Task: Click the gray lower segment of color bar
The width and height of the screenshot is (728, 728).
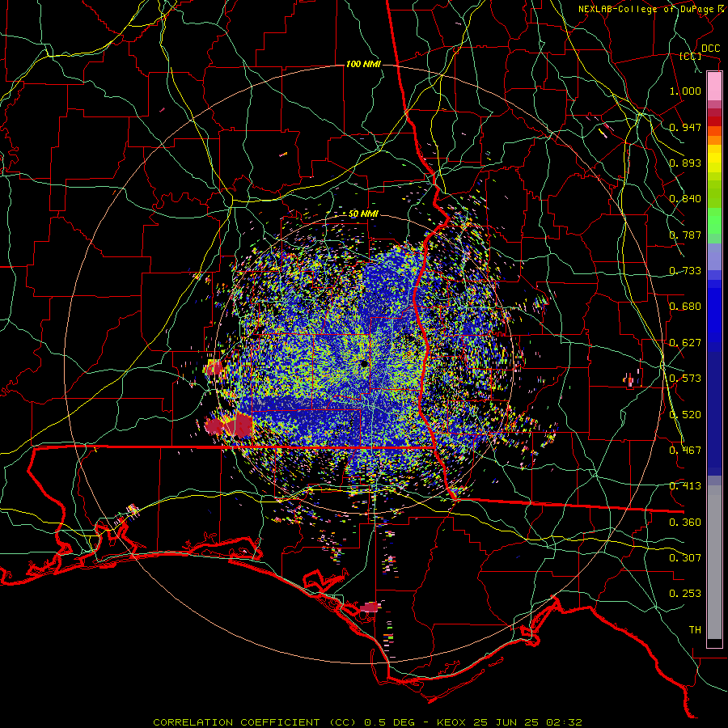Action: click(x=714, y=562)
